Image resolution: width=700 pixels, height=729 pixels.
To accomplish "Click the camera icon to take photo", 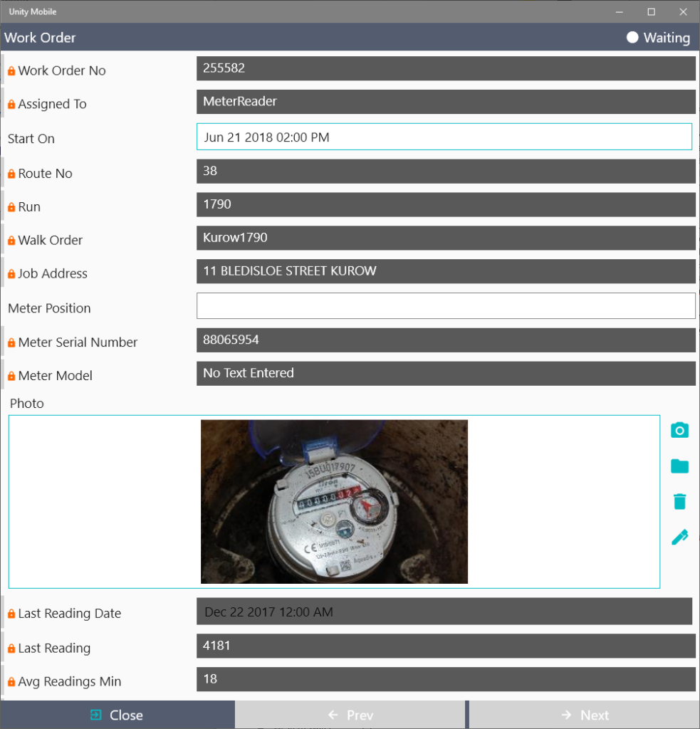I will pyautogui.click(x=679, y=430).
